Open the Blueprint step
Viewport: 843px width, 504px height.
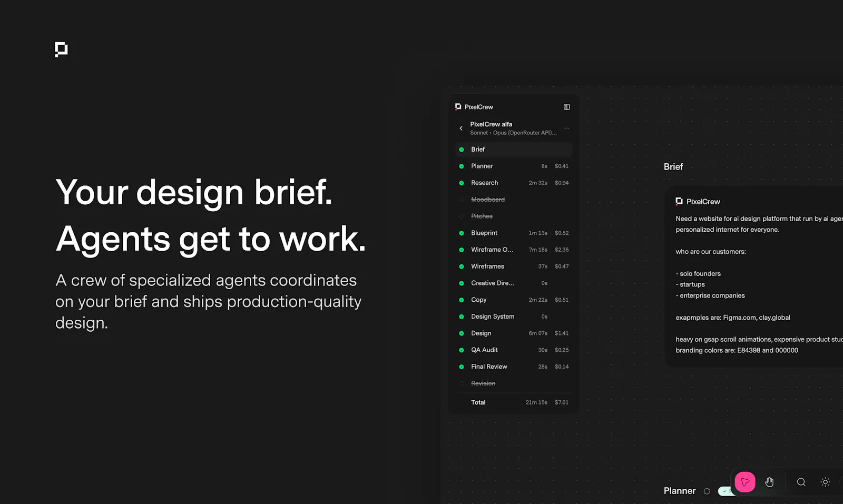514,233
